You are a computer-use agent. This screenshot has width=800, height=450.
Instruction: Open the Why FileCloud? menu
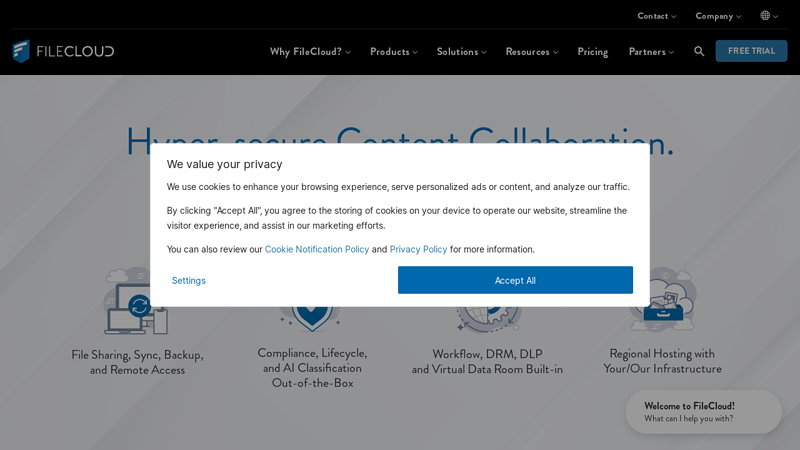pos(310,52)
